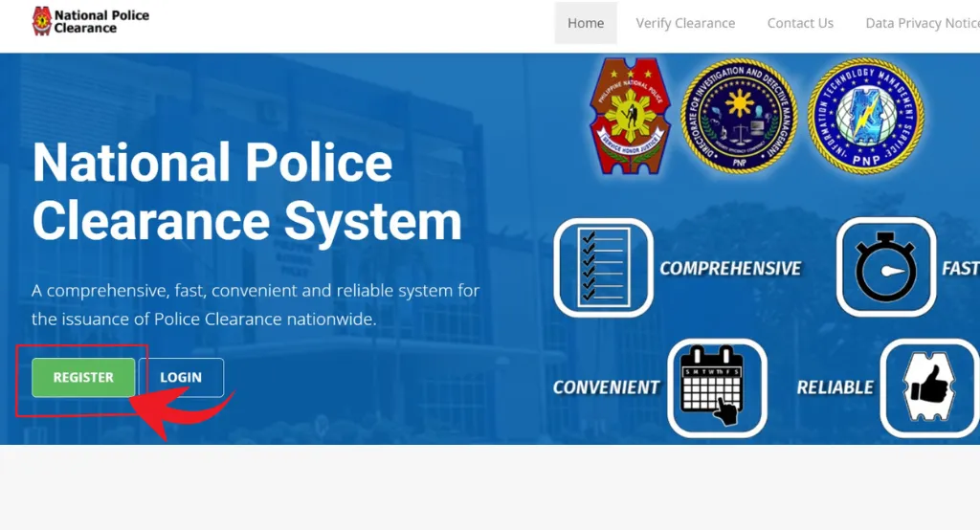980x530 pixels.
Task: Click the thumbs-up Reliable icon
Action: coord(930,388)
